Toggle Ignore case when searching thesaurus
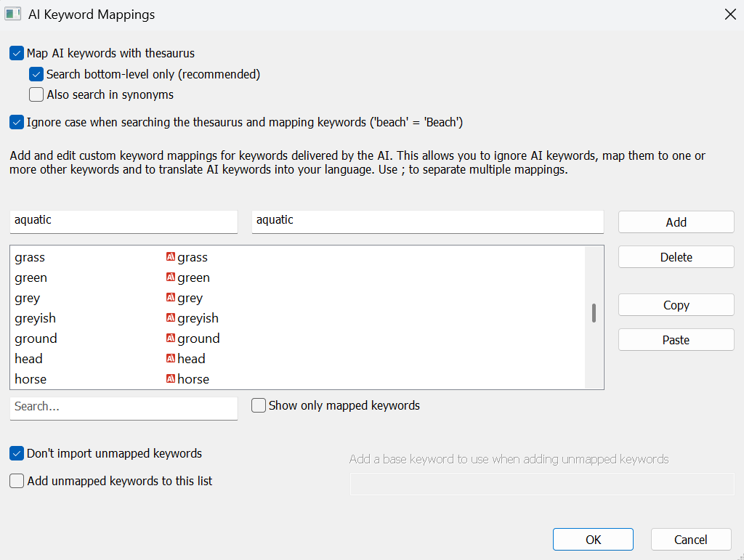 pyautogui.click(x=17, y=122)
